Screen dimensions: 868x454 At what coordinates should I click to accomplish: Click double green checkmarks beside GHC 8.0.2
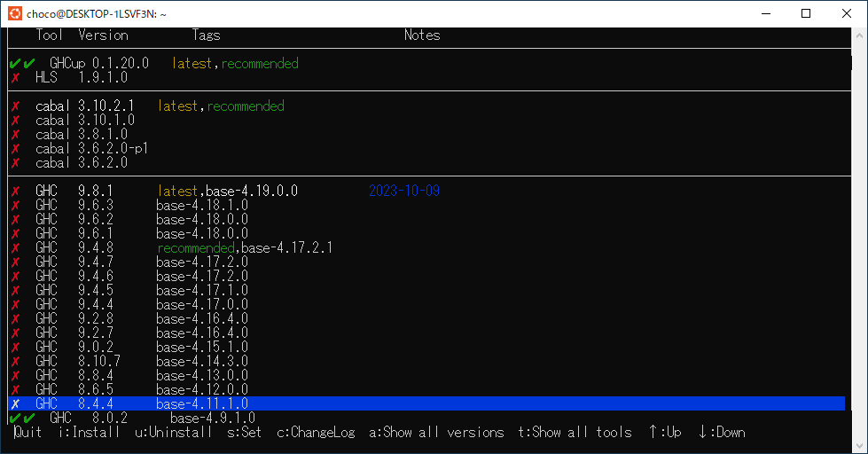click(x=22, y=418)
